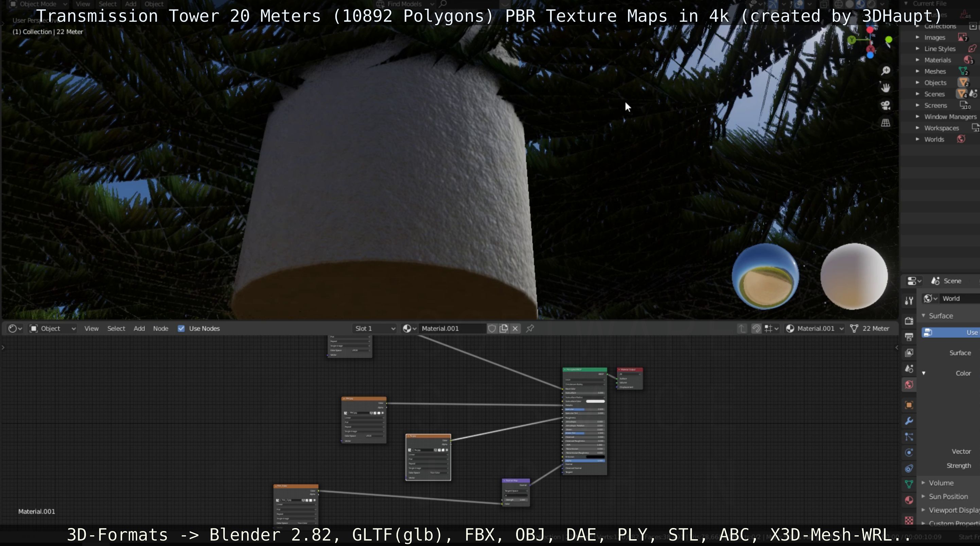Open the Modifier properties wrench tab

click(x=909, y=421)
